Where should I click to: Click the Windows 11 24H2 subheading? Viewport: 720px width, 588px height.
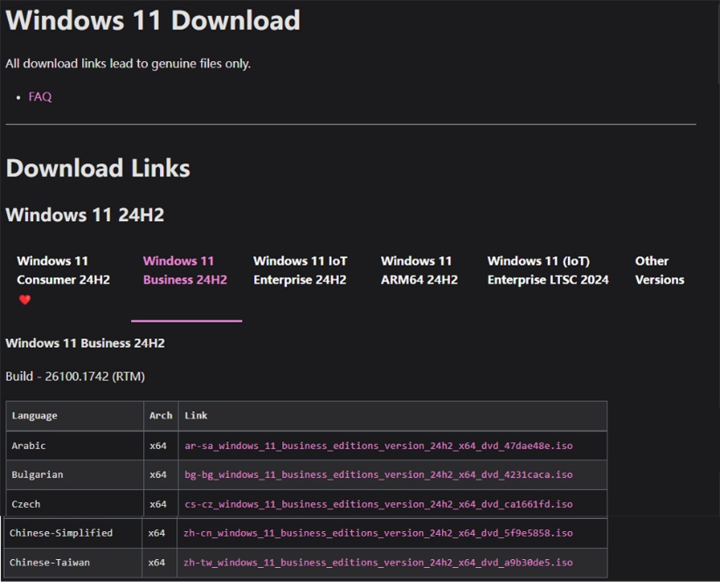(x=85, y=215)
